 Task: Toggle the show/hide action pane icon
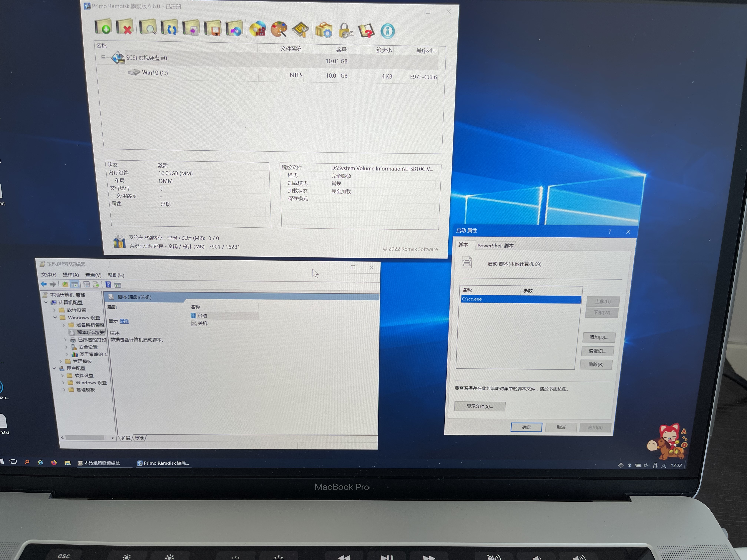(x=117, y=285)
